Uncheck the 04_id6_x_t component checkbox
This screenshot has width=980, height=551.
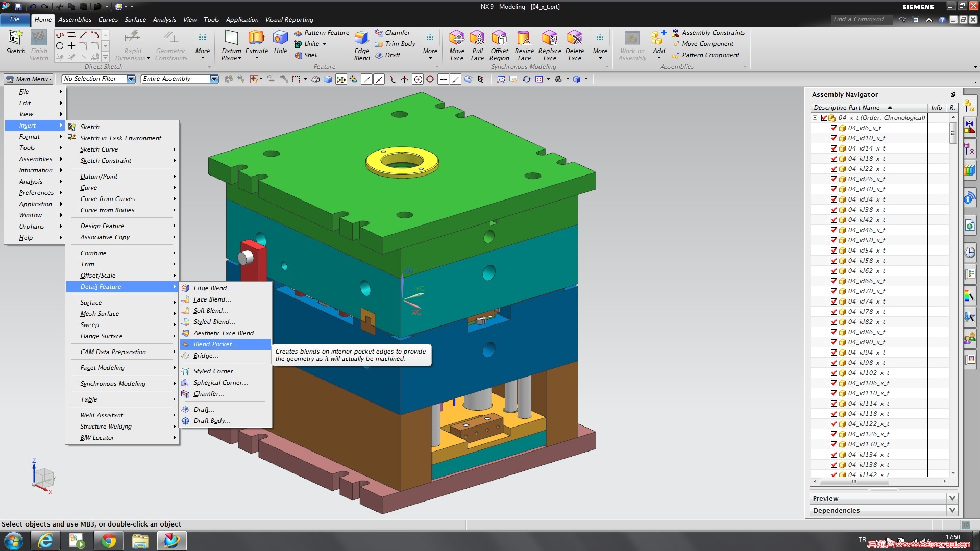tap(834, 128)
